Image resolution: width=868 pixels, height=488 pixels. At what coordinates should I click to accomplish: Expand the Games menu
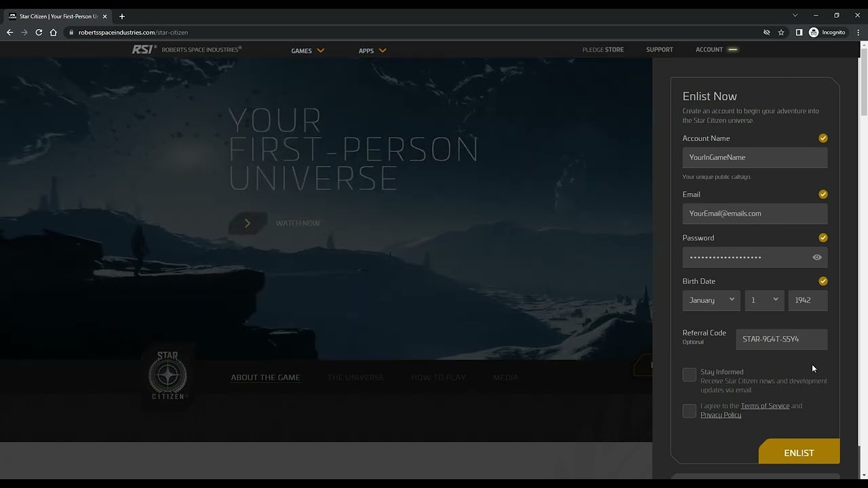308,50
